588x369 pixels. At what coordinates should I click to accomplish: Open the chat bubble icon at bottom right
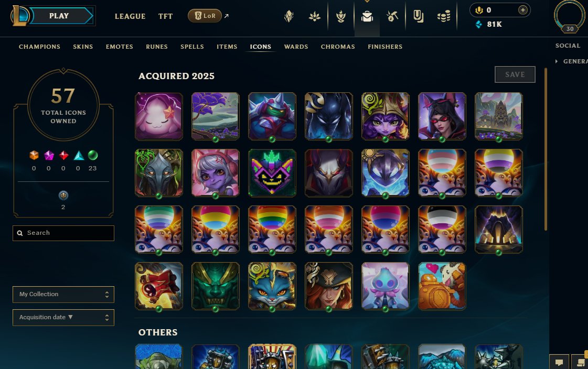[x=559, y=362]
